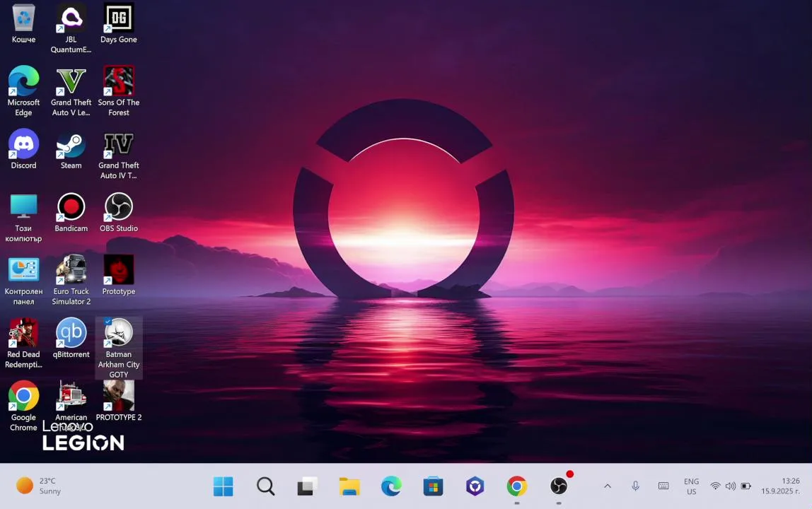Open the weather widget 23°C Sunny
This screenshot has width=812, height=509.
point(38,486)
